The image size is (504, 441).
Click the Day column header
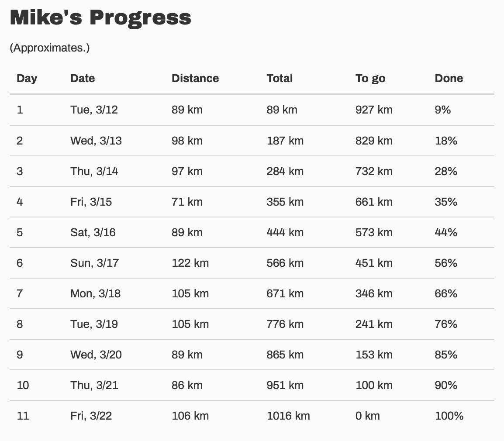click(27, 79)
